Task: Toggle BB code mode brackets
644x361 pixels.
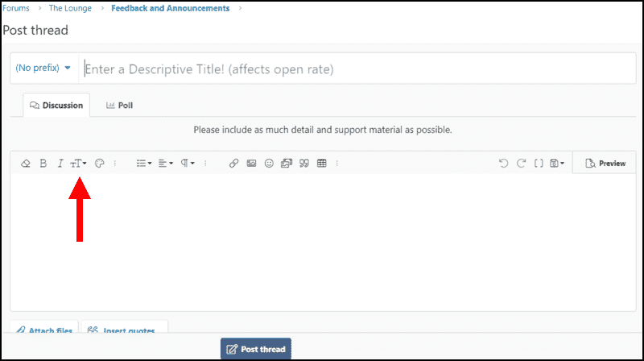Action: (539, 164)
